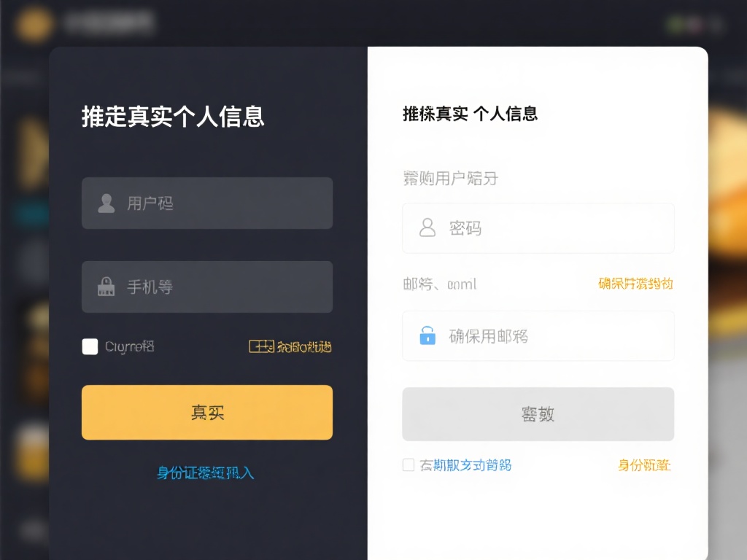
Task: Click the circular app logo icon
Action: tap(32, 23)
